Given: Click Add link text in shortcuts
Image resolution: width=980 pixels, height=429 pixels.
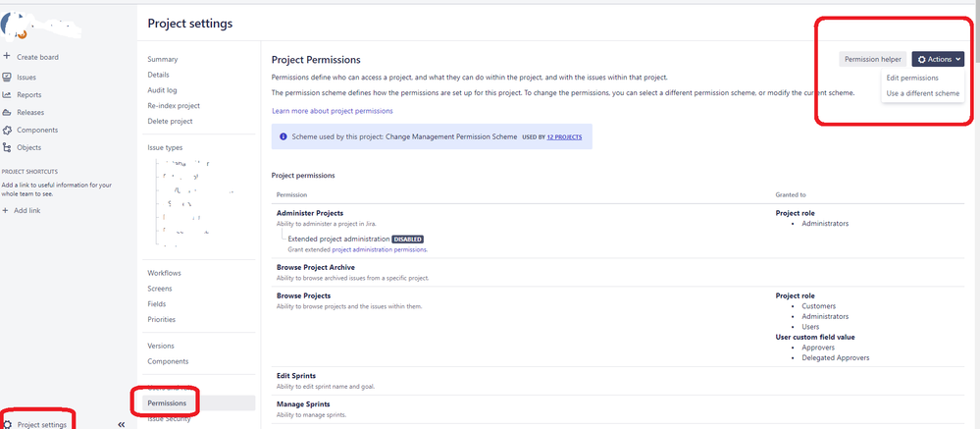Looking at the screenshot, I should 26,211.
